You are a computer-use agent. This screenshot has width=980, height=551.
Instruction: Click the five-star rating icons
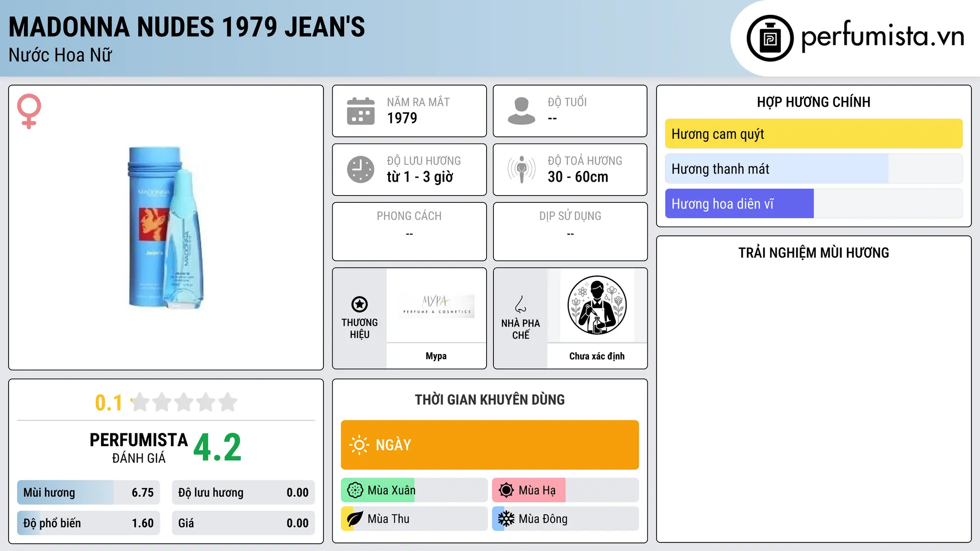point(184,402)
